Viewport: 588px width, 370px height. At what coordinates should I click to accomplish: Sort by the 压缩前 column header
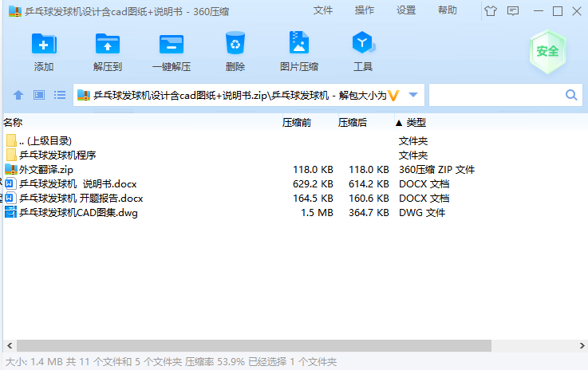[x=297, y=123]
